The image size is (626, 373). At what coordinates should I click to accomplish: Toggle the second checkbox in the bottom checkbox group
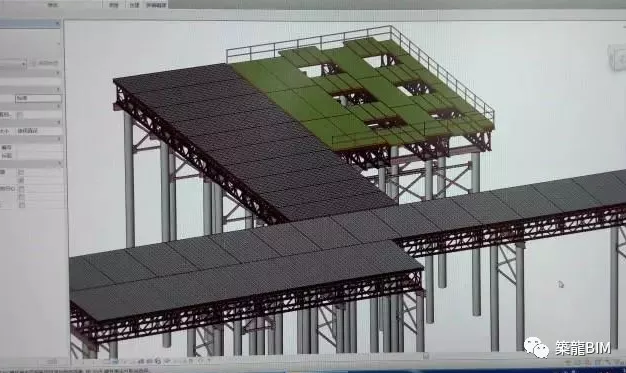(21, 181)
